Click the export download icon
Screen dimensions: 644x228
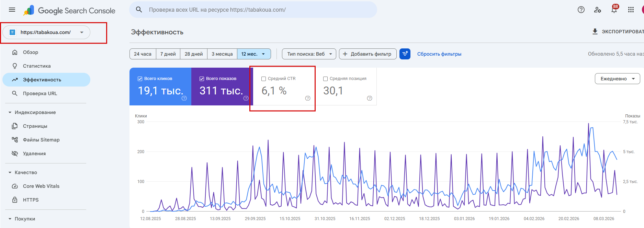(595, 32)
